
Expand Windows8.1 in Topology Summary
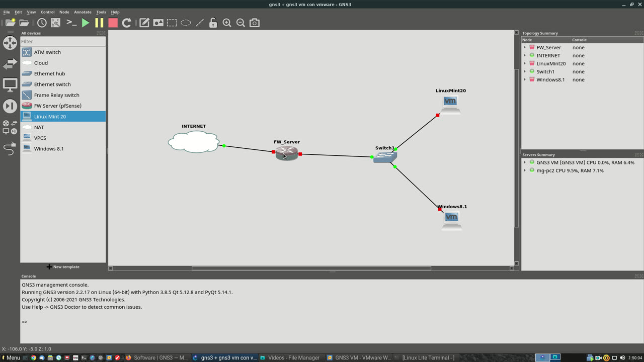coord(525,80)
